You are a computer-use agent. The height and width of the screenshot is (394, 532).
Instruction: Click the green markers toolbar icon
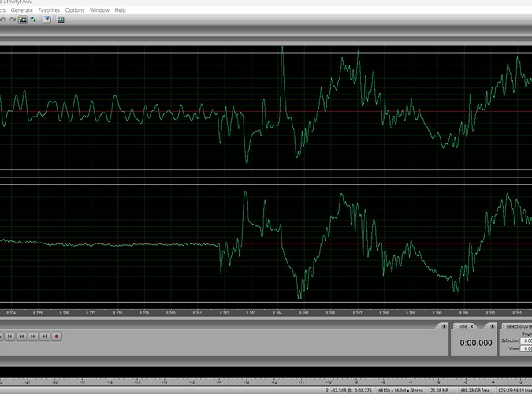pyautogui.click(x=33, y=20)
